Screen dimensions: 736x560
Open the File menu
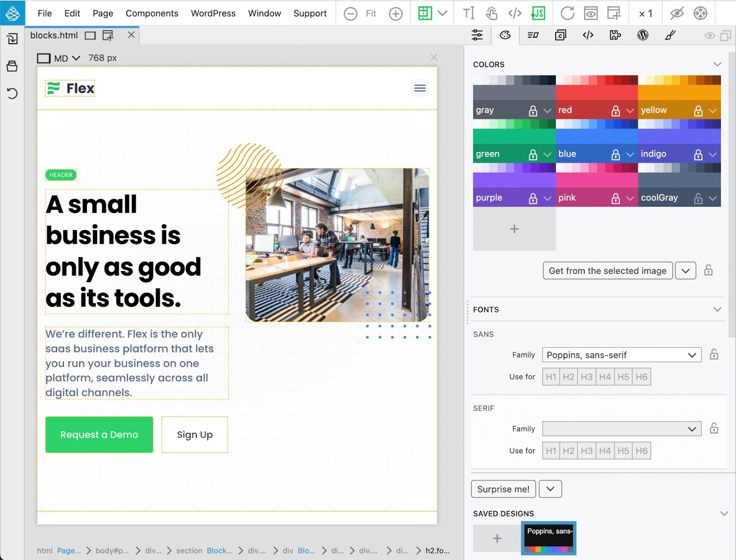pos(45,13)
